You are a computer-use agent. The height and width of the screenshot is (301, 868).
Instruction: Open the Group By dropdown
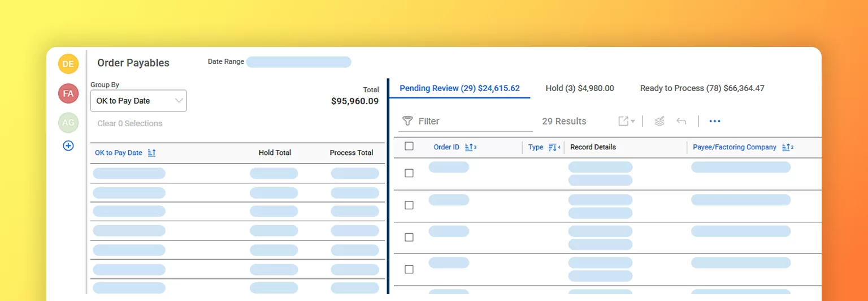[138, 101]
